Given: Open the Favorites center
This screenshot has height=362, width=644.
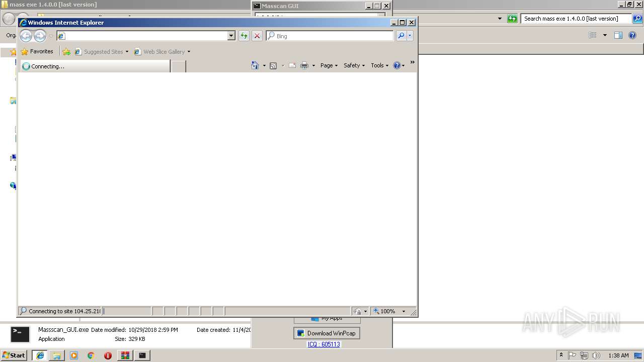Looking at the screenshot, I should pos(37,51).
